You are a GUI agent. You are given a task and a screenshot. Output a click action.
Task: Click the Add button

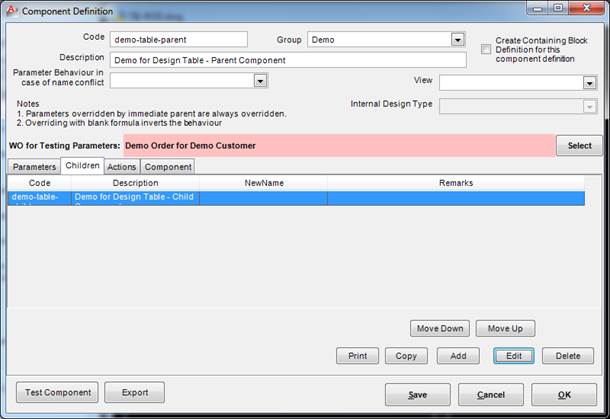[x=458, y=356]
